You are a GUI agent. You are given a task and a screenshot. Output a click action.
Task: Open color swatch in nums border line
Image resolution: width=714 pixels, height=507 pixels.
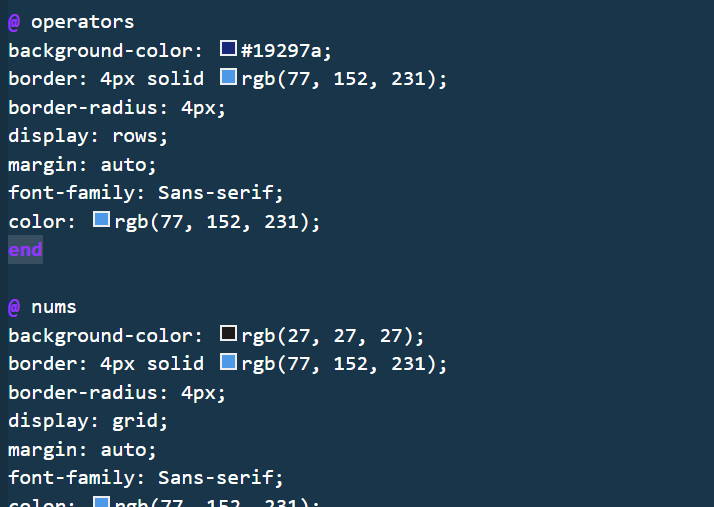[x=228, y=362]
